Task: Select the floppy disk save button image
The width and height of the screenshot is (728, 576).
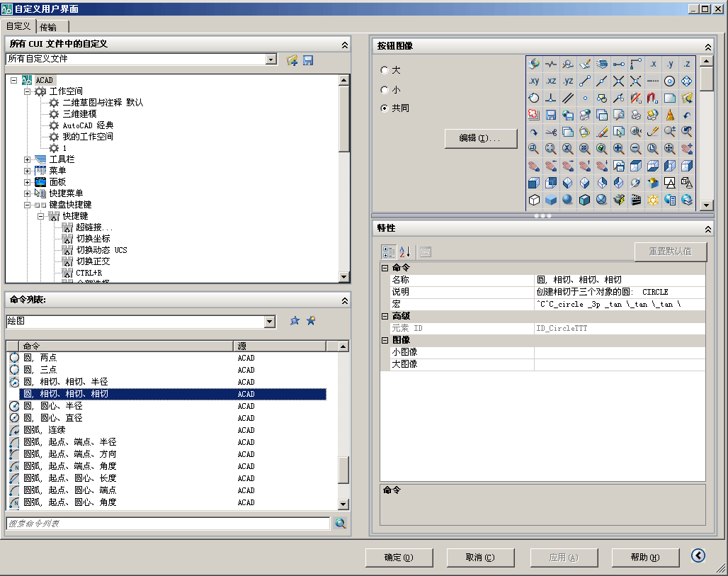Action: coord(551,115)
